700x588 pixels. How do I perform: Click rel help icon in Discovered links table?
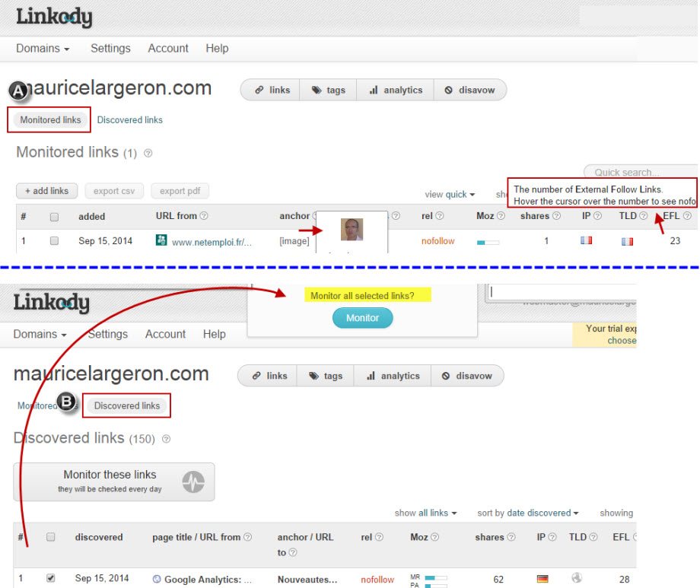click(379, 537)
